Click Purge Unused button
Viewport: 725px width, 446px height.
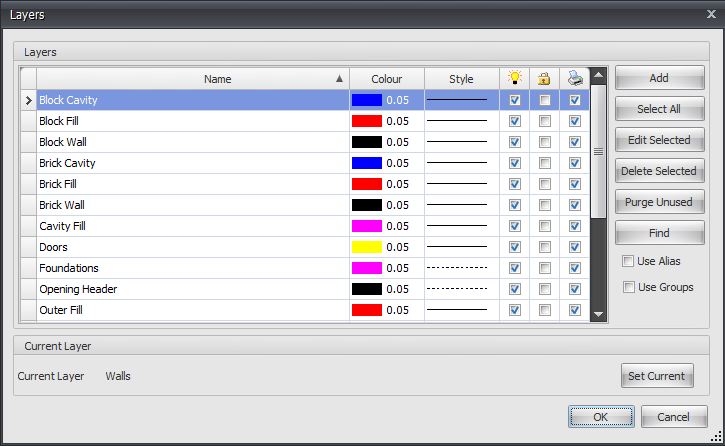pyautogui.click(x=659, y=202)
